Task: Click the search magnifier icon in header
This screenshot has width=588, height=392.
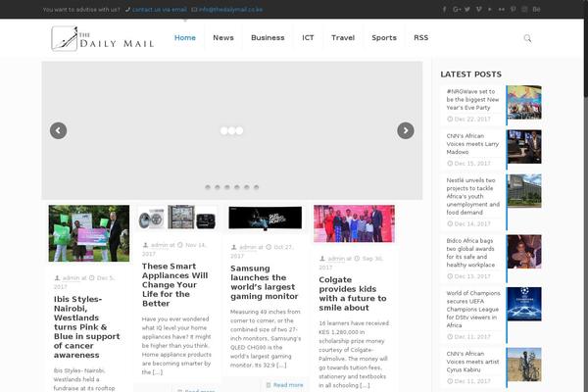Action: 527,38
